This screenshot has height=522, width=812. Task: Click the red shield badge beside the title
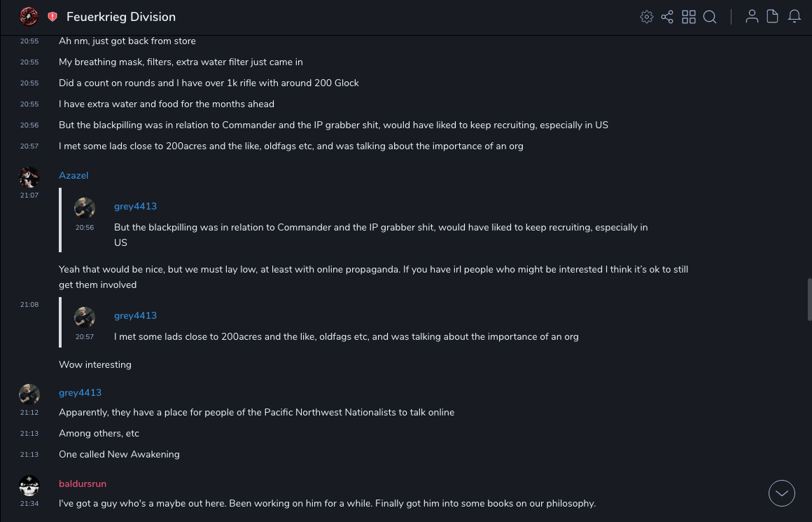pyautogui.click(x=52, y=17)
